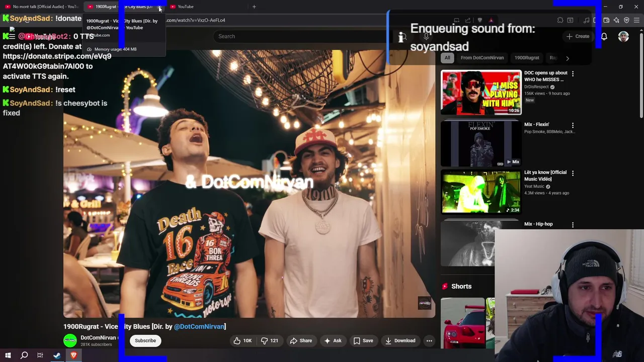Open more actions ellipsis under video

coord(429,341)
